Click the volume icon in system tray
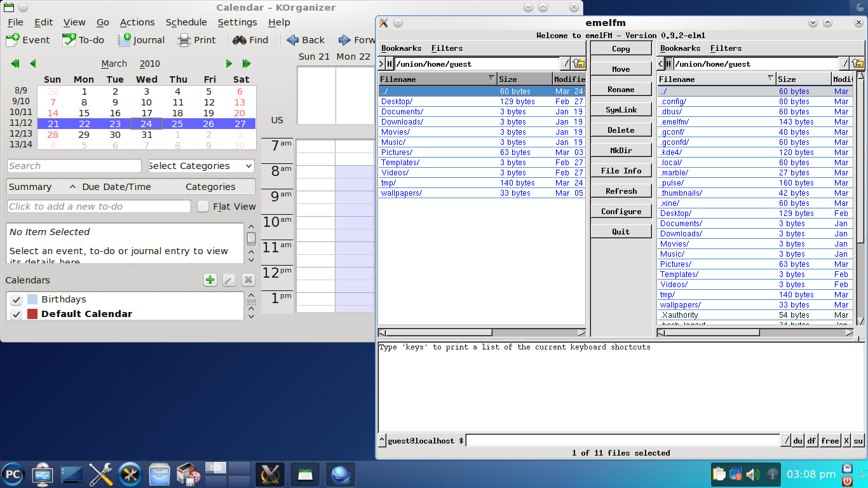This screenshot has height=488, width=868. (x=753, y=475)
